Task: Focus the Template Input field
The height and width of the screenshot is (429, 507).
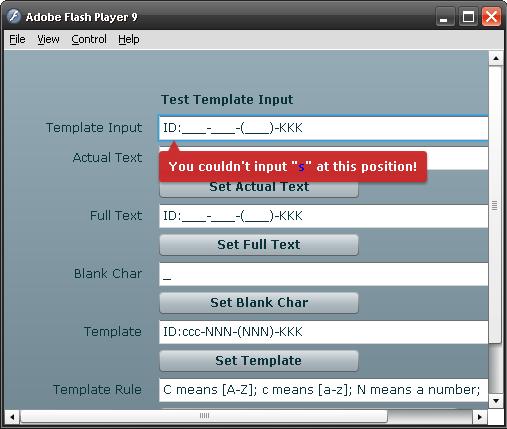Action: [x=323, y=128]
